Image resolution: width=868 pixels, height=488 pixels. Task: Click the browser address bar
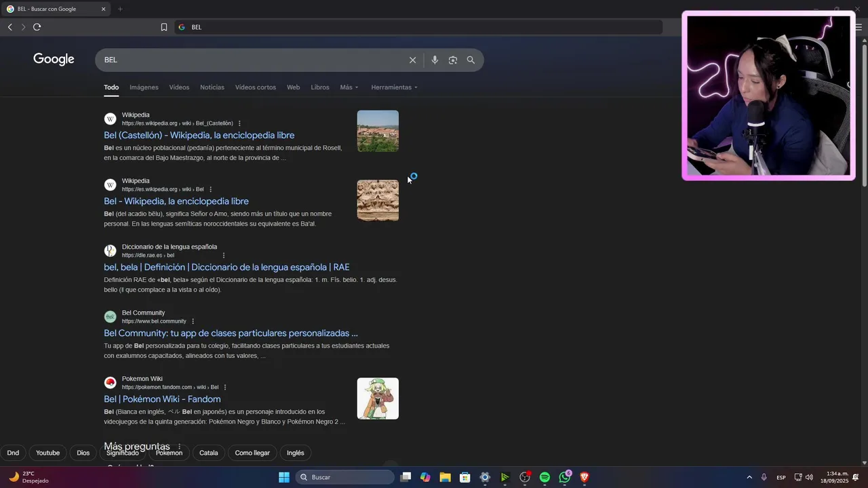(418, 27)
